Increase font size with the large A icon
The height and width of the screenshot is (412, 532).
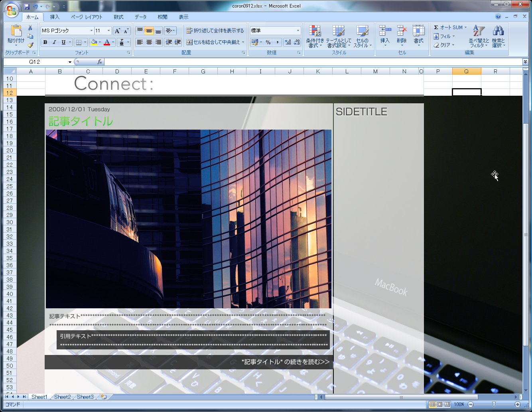pos(117,31)
